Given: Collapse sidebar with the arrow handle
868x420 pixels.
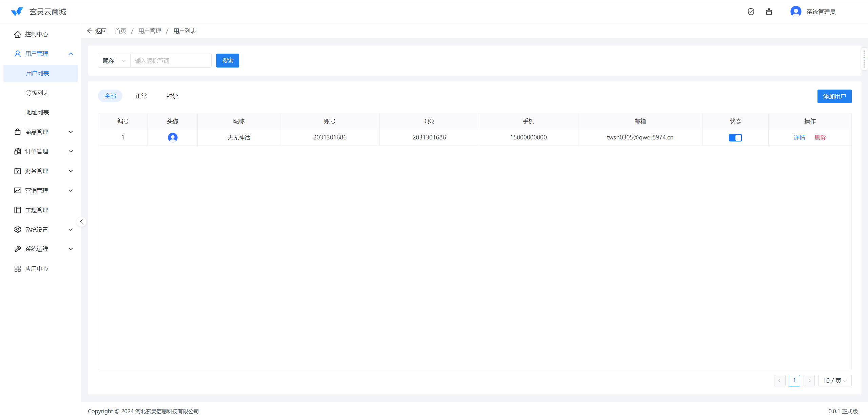Looking at the screenshot, I should pyautogui.click(x=81, y=222).
